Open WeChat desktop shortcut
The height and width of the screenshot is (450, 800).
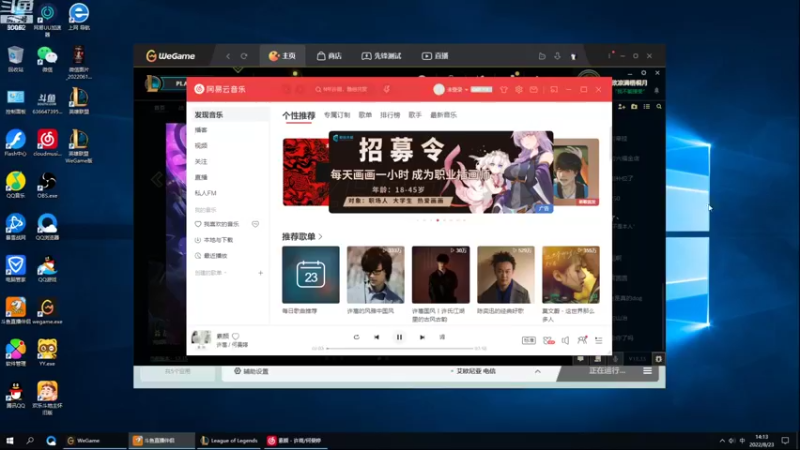point(47,59)
